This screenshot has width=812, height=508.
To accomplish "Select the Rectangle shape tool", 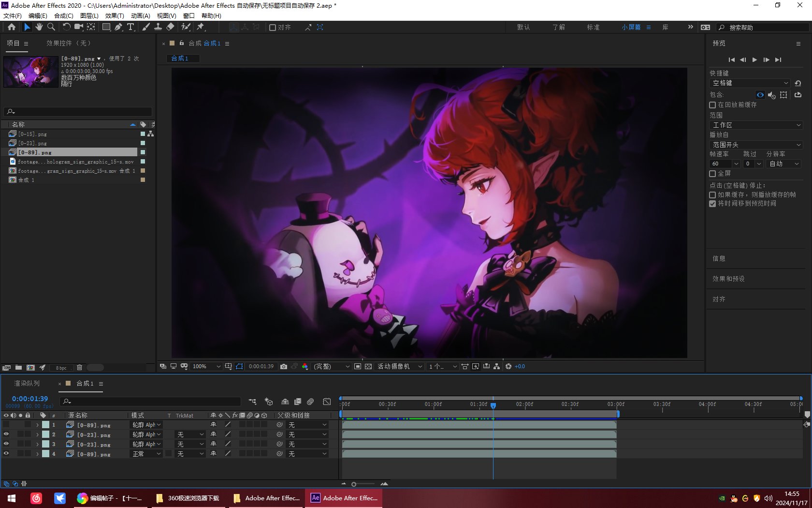I will click(106, 27).
